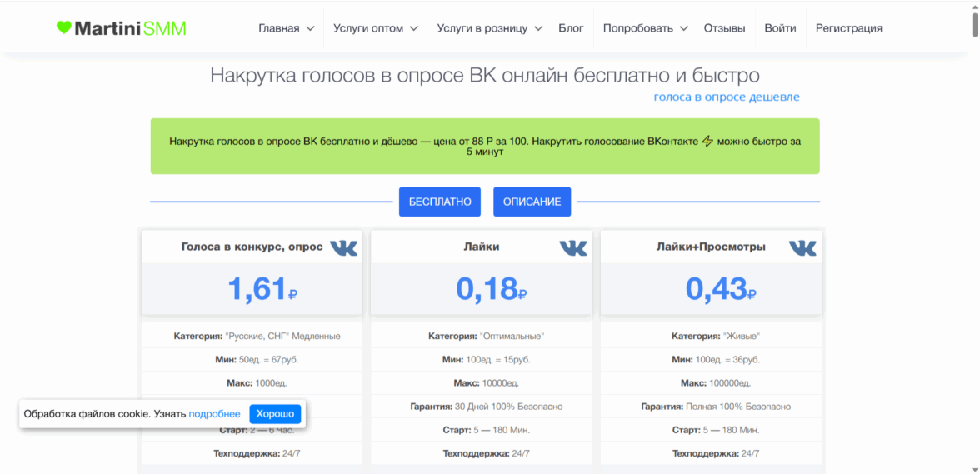
Task: Select the Лайки+Просмотры card title
Action: pyautogui.click(x=711, y=247)
